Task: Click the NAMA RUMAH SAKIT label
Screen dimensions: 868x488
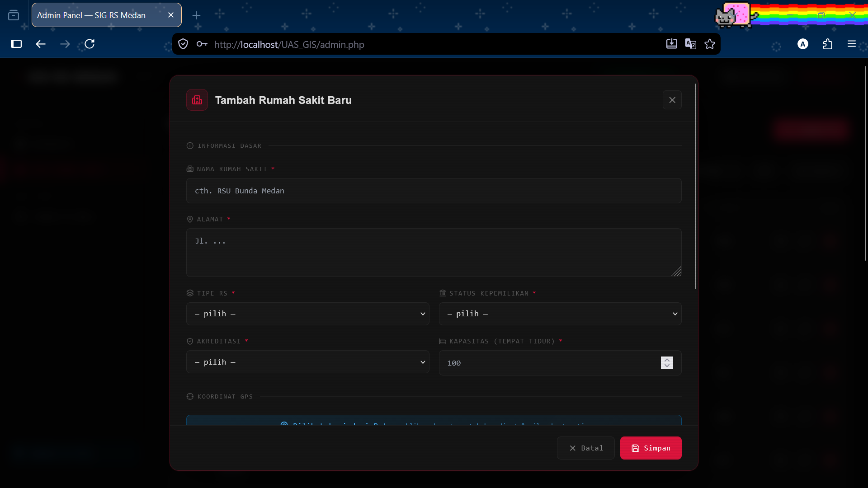Action: [x=232, y=169]
